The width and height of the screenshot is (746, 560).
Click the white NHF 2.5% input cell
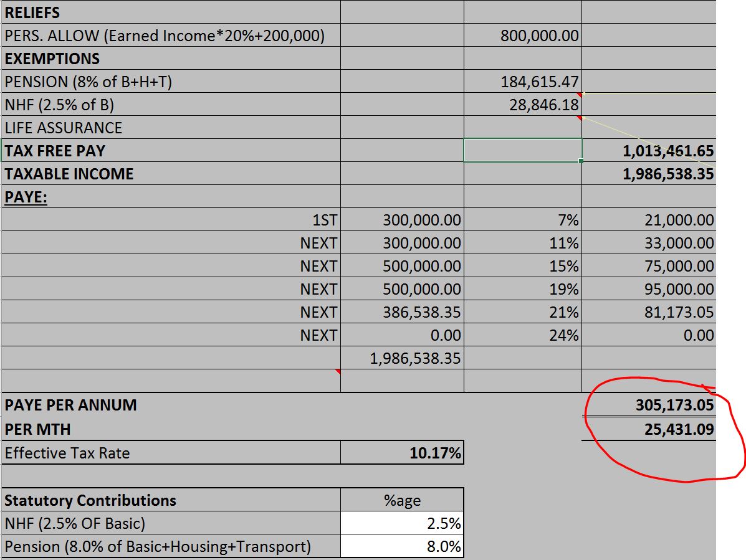click(402, 523)
